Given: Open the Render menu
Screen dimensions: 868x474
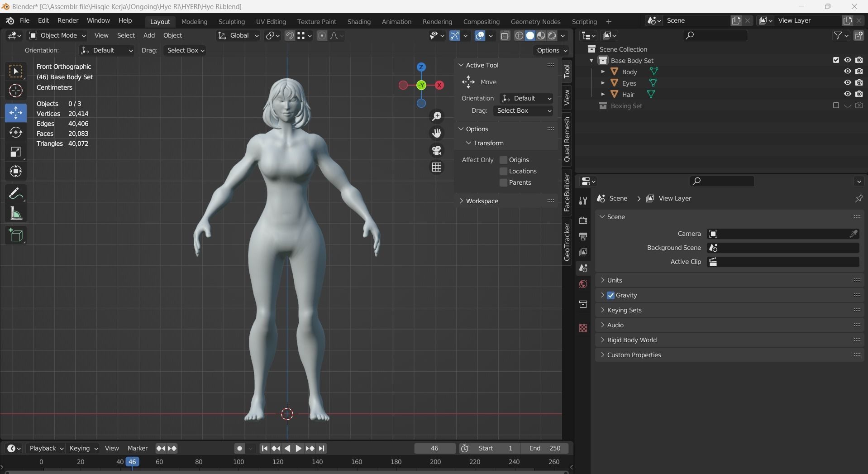Looking at the screenshot, I should 68,21.
